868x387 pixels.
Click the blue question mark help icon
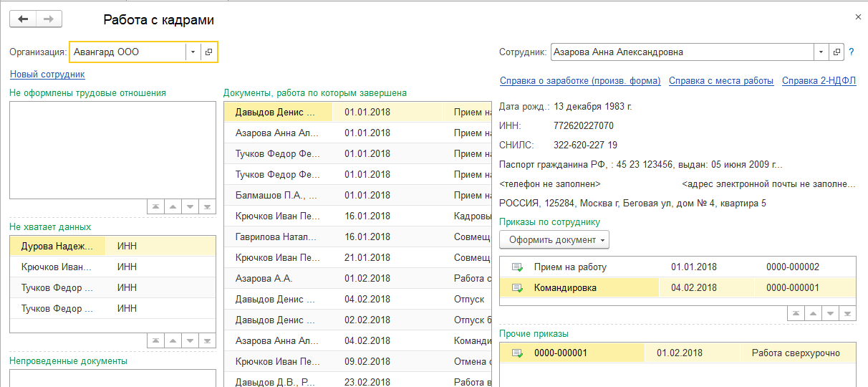[852, 52]
